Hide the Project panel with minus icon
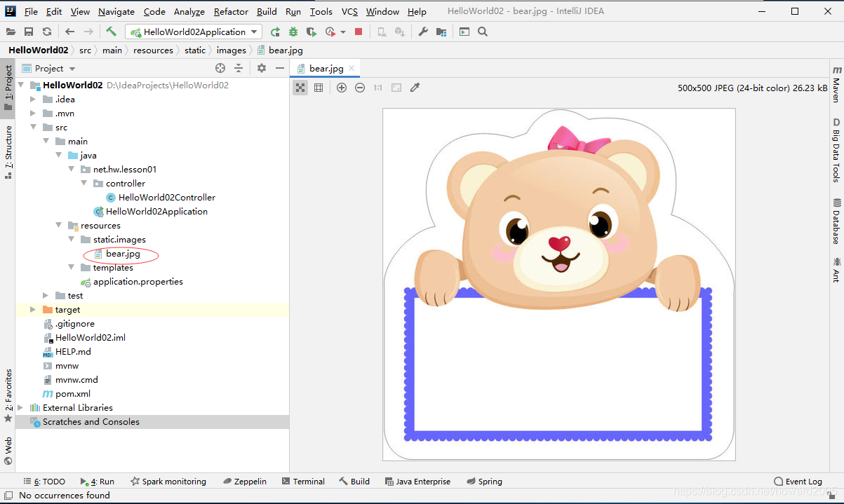The width and height of the screenshot is (844, 504). click(279, 68)
